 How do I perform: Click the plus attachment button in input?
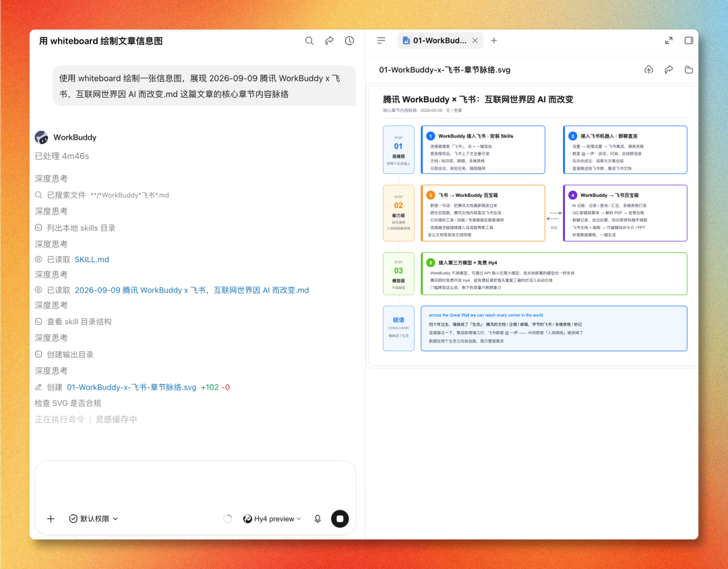[x=51, y=519]
